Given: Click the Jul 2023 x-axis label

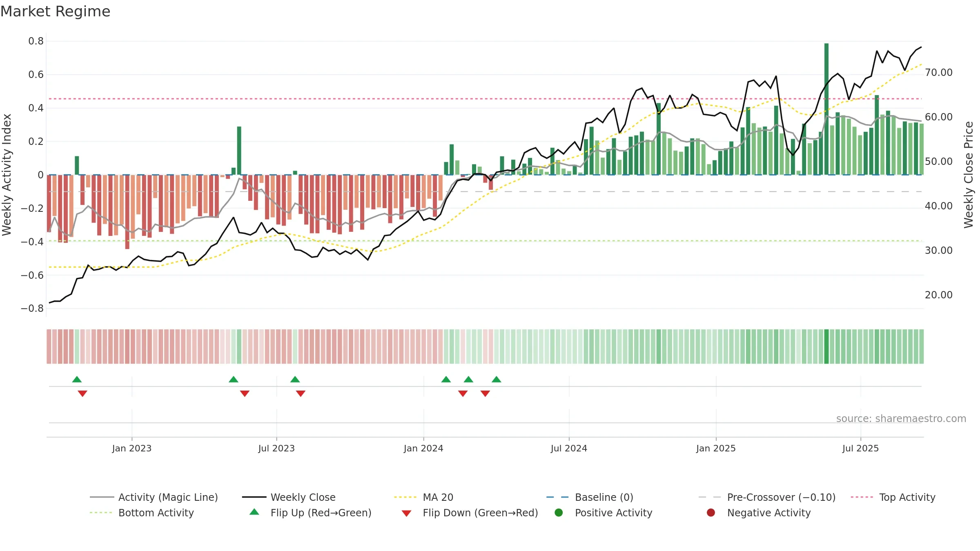Looking at the screenshot, I should click(276, 448).
